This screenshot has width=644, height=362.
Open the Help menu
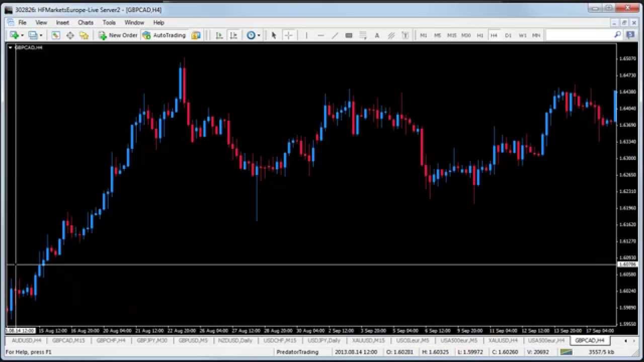[x=158, y=23]
